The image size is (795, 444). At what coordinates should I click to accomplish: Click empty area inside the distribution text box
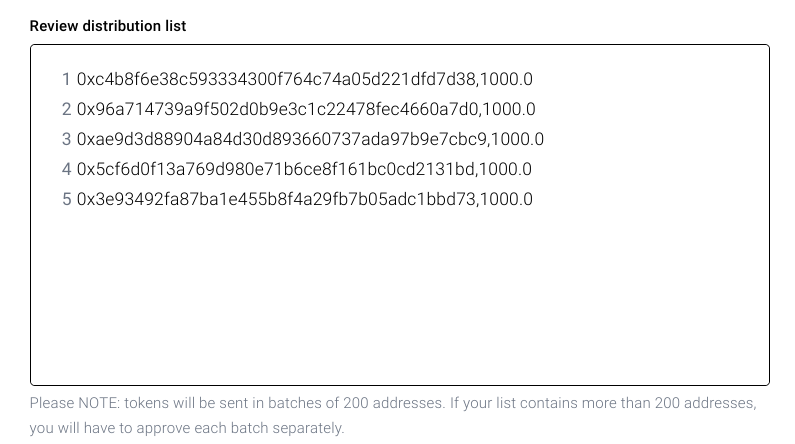(x=400, y=300)
